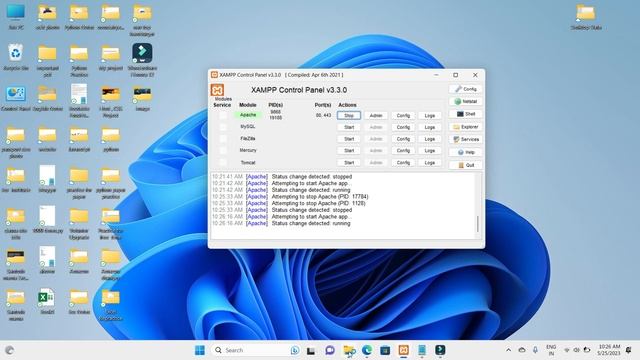
Task: Switch to XAMPP via taskbar icon
Action: [x=404, y=350]
